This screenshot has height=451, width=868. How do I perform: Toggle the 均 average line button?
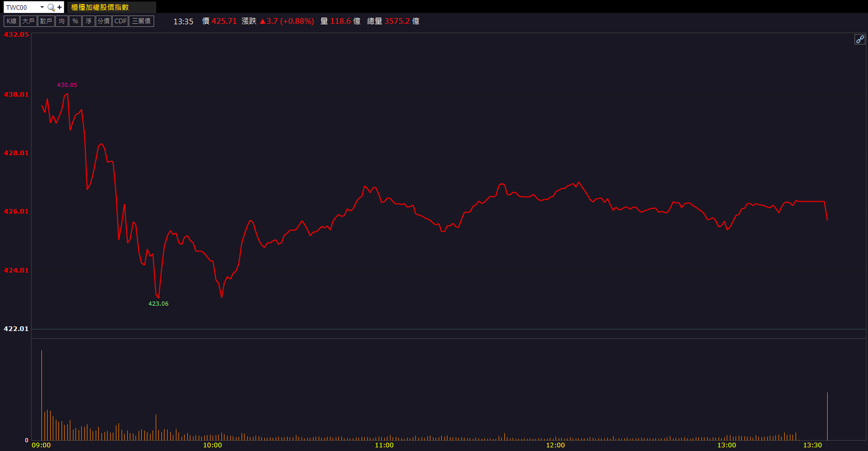[62, 21]
